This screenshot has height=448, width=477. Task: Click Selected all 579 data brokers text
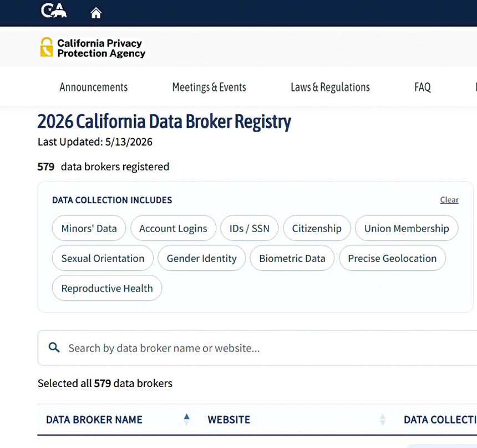click(x=105, y=383)
